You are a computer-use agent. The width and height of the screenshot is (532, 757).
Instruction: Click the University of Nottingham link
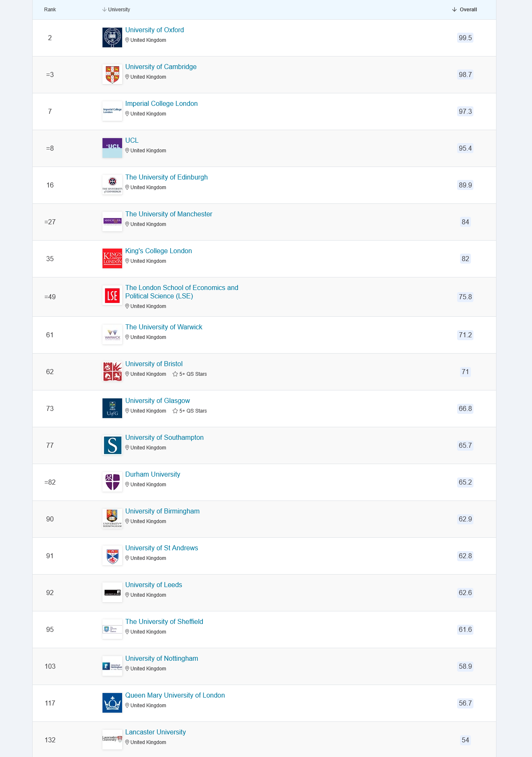point(161,659)
